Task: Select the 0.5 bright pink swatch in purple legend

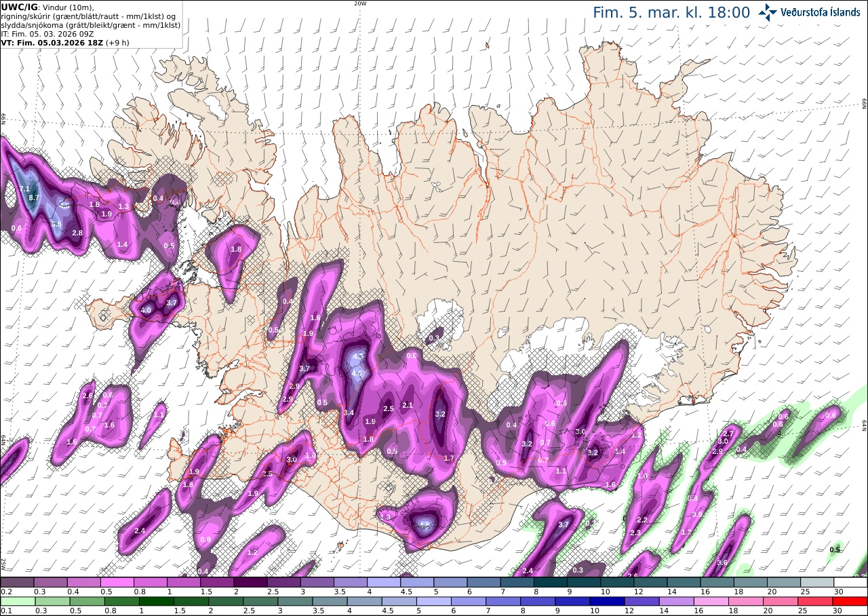Action: click(117, 582)
